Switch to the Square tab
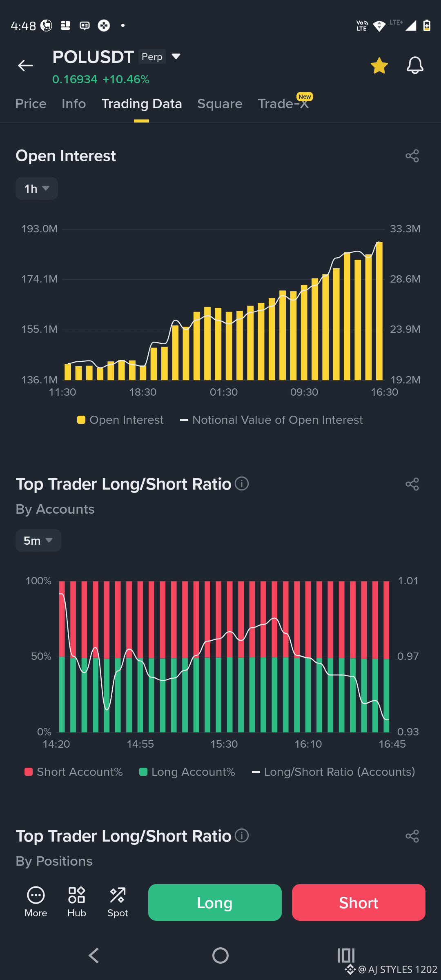Image resolution: width=441 pixels, height=980 pixels. (220, 104)
